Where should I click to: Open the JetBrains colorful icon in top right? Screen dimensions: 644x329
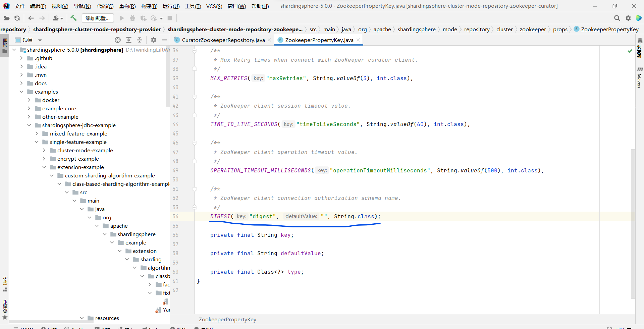(639, 18)
